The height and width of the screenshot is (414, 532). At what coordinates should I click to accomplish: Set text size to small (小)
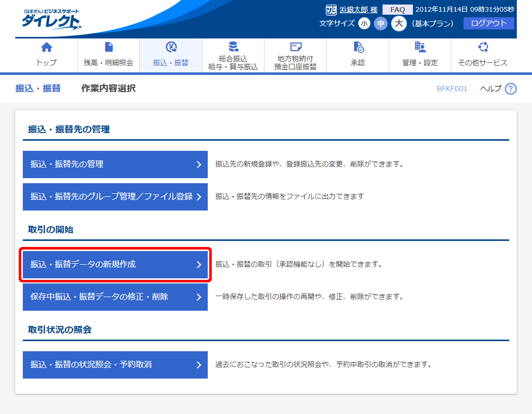point(364,24)
